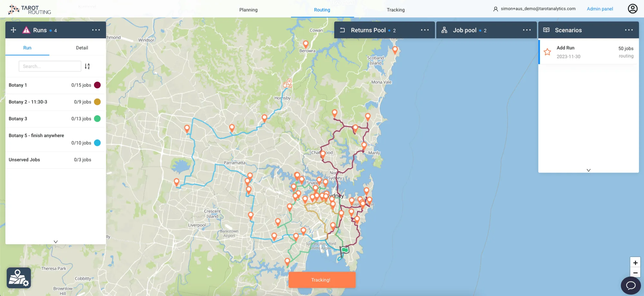Click the A-Z sort icon next to search
This screenshot has width=644, height=296.
87,66
